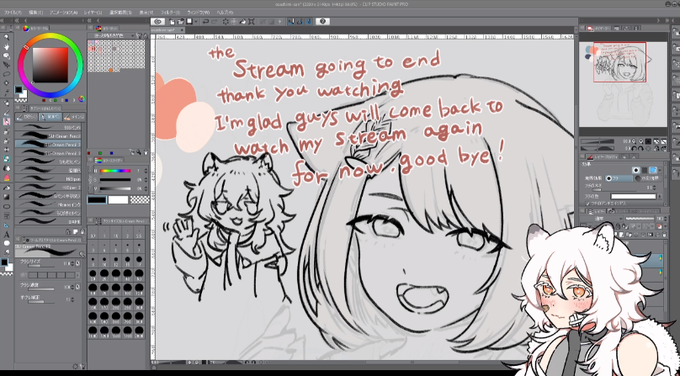The image size is (680, 376).
Task: Select the Balloon tool
Action: [x=7, y=243]
